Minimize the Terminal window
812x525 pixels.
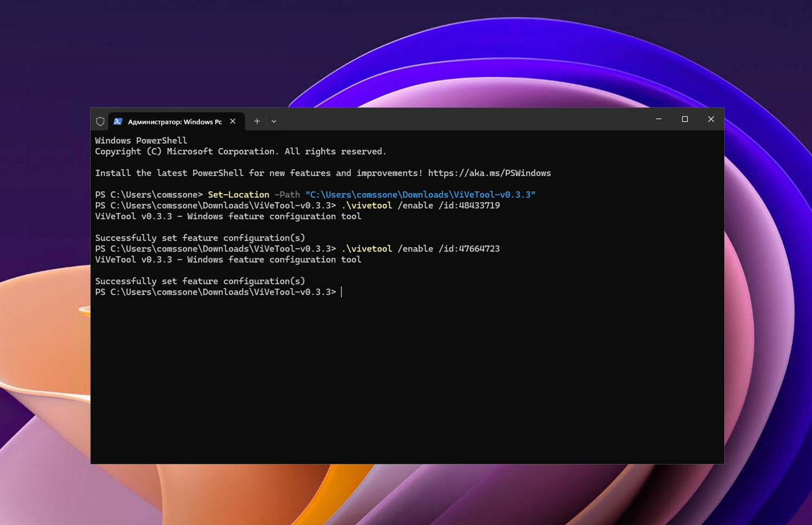(659, 119)
